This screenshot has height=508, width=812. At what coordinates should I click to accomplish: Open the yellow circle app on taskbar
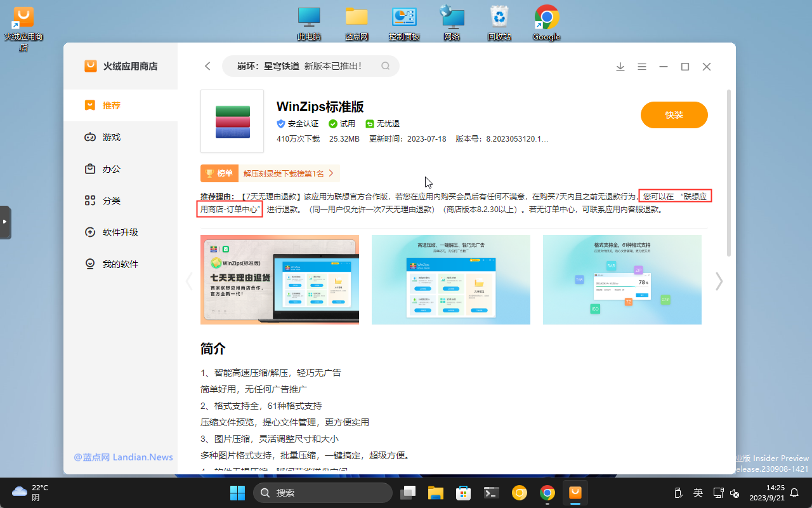[x=520, y=493]
